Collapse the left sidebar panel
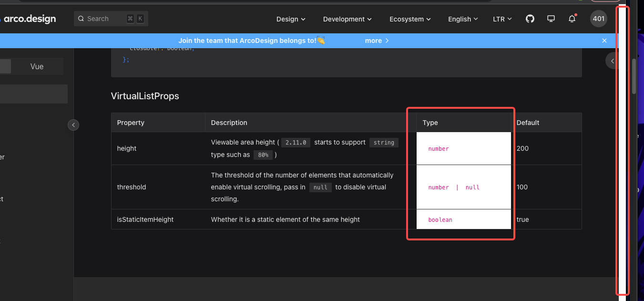 [73, 125]
